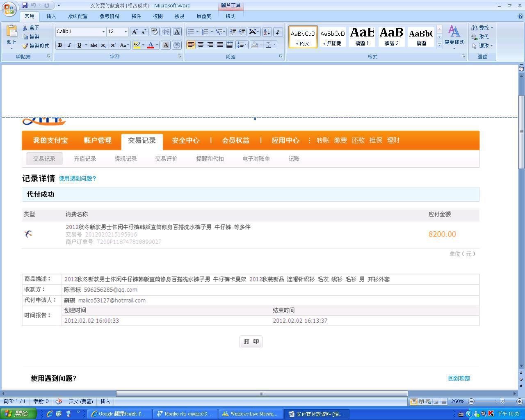Click the Sort A-Z icon
The width and height of the screenshot is (525, 420).
[267, 32]
